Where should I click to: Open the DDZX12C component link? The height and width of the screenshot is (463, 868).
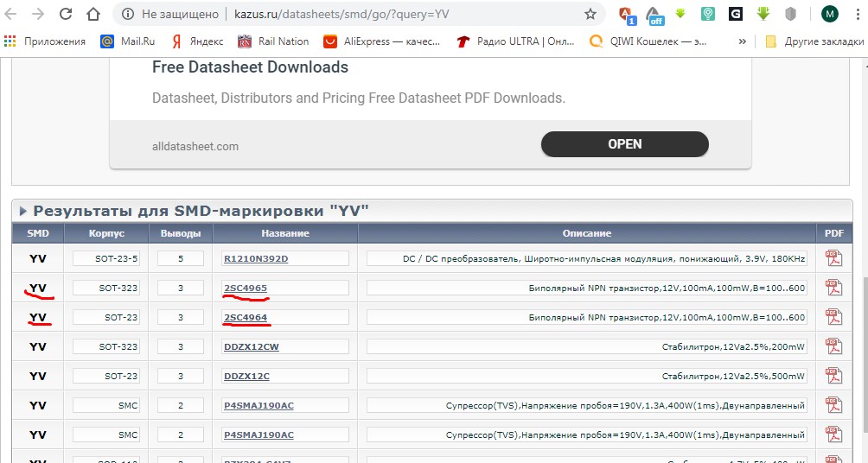coord(246,376)
